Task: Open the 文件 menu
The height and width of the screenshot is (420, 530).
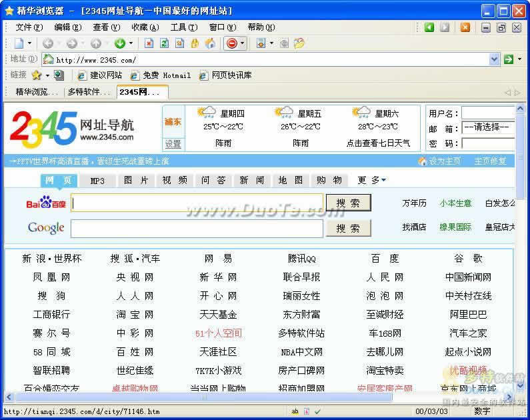Action: (29, 27)
